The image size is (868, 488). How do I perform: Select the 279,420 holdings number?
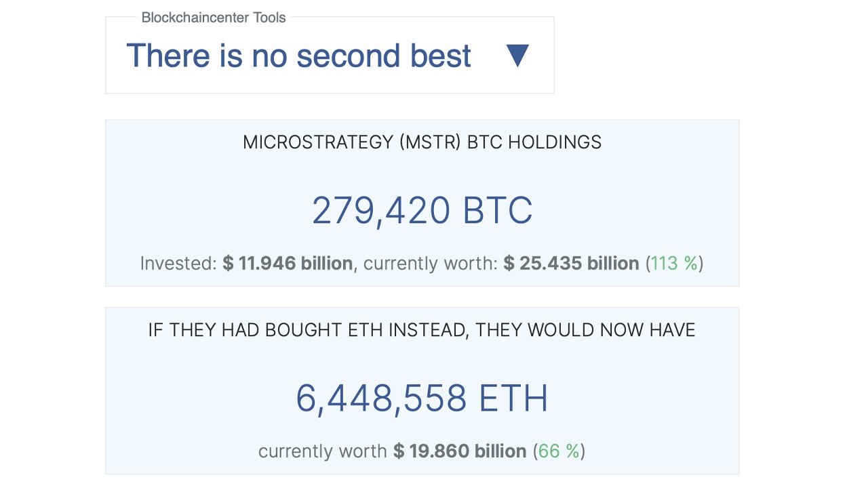click(x=380, y=211)
